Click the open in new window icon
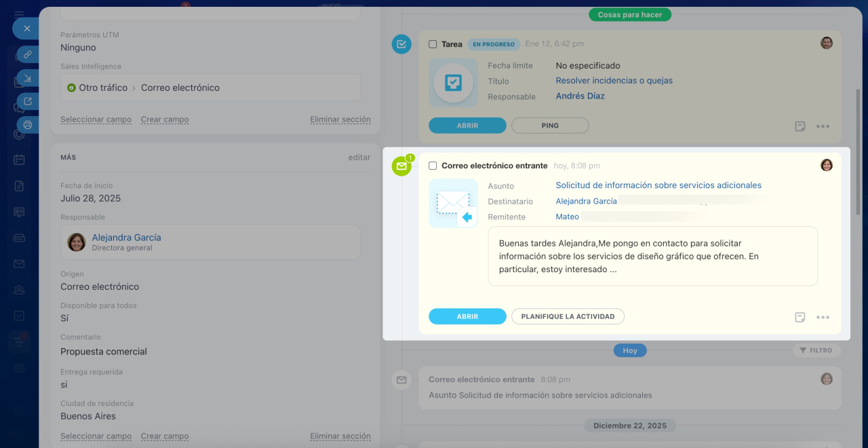The height and width of the screenshot is (448, 868). click(28, 102)
